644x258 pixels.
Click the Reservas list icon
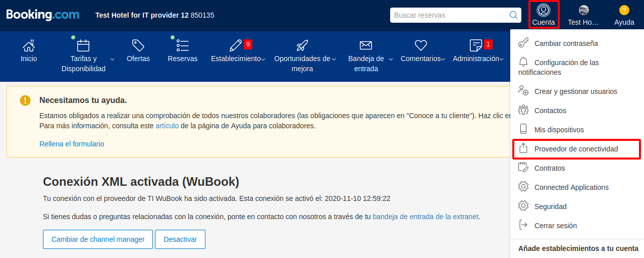click(x=183, y=45)
